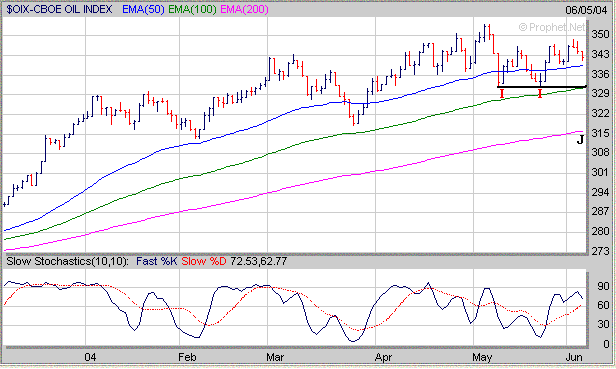Click the 280 price axis label

click(x=600, y=231)
